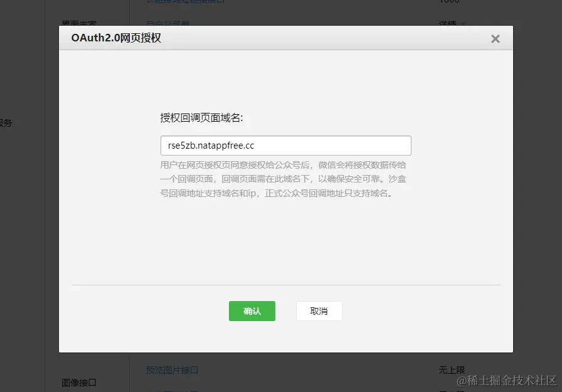Close the OAuth2.0网页授权 dialog
562x392 pixels.
pyautogui.click(x=496, y=39)
